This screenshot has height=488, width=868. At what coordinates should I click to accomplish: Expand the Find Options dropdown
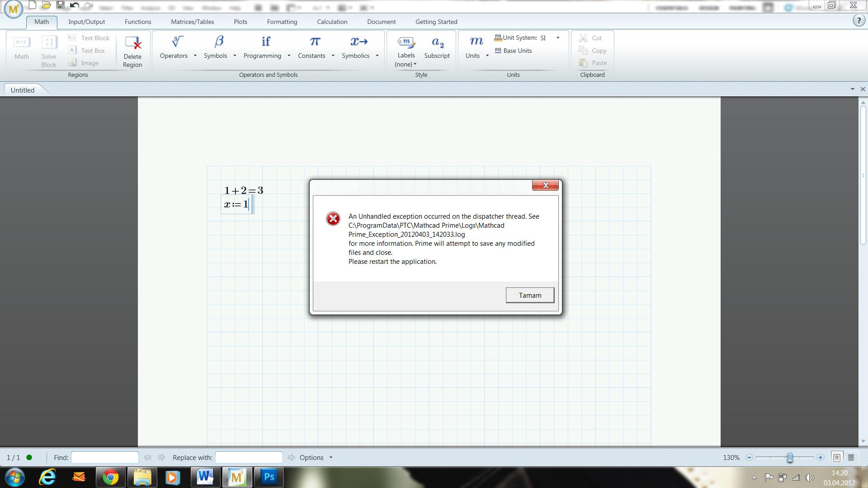tap(330, 457)
